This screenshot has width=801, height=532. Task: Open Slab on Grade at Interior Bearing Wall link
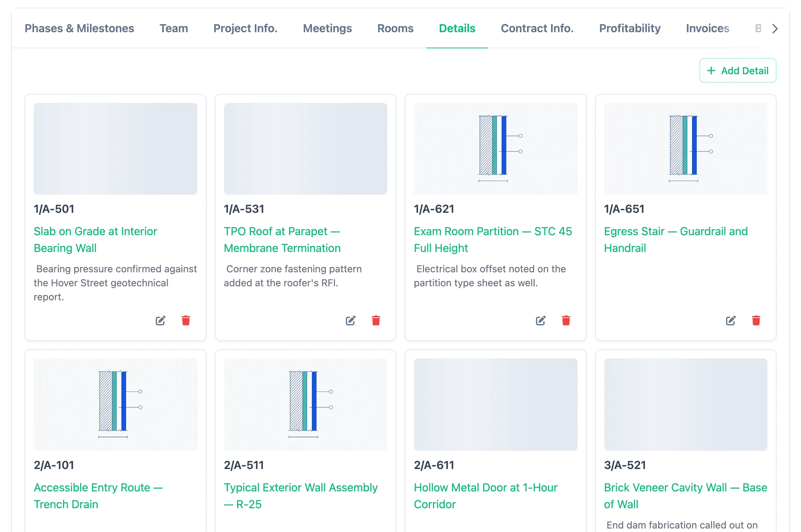[x=95, y=240]
